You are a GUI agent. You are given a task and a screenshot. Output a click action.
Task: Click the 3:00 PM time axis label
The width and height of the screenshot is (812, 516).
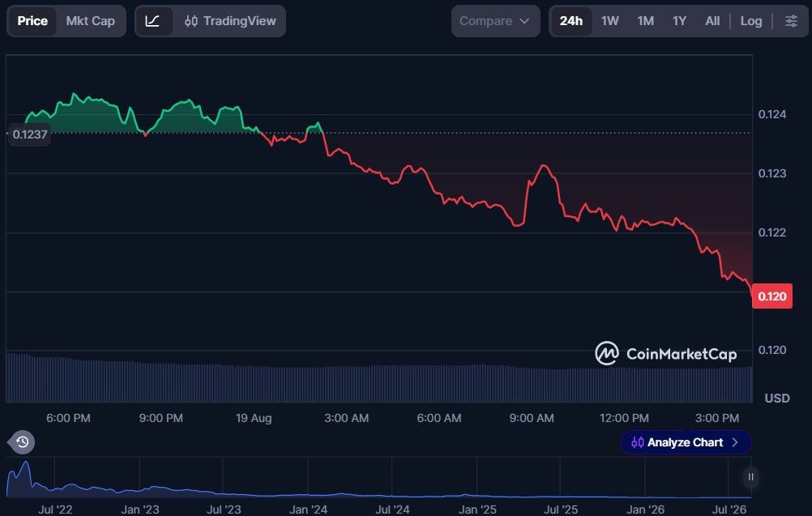(x=716, y=418)
